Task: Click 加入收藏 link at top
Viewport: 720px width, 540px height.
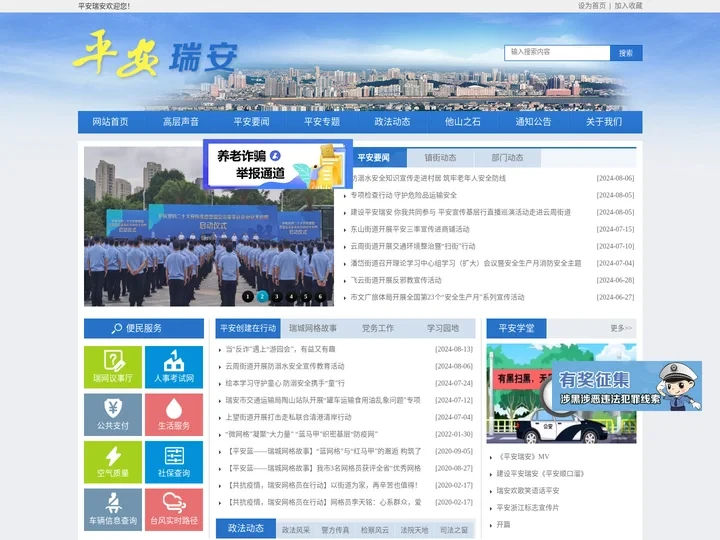Action: pos(628,6)
